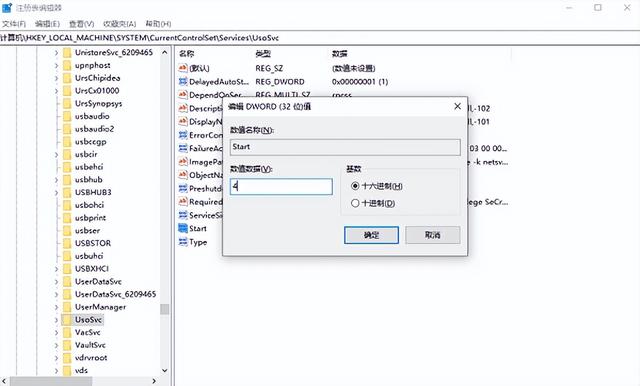Image resolution: width=640 pixels, height=386 pixels.
Task: Select the hexadecimal (十六进制) radio button
Action: (355, 186)
